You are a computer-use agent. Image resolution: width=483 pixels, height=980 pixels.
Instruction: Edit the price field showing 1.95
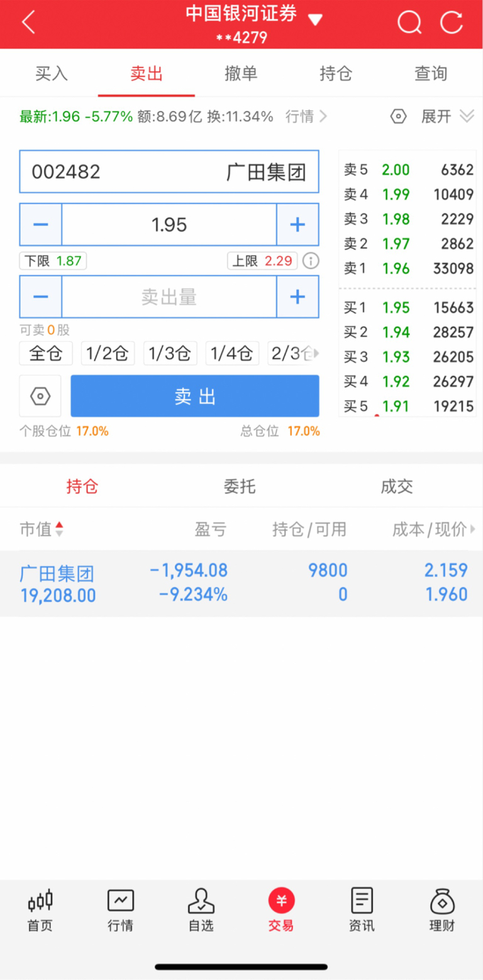pos(169,225)
